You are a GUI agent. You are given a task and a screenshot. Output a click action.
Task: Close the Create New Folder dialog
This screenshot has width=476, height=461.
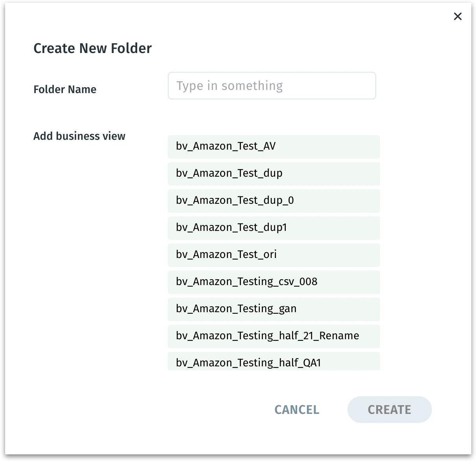click(x=458, y=16)
